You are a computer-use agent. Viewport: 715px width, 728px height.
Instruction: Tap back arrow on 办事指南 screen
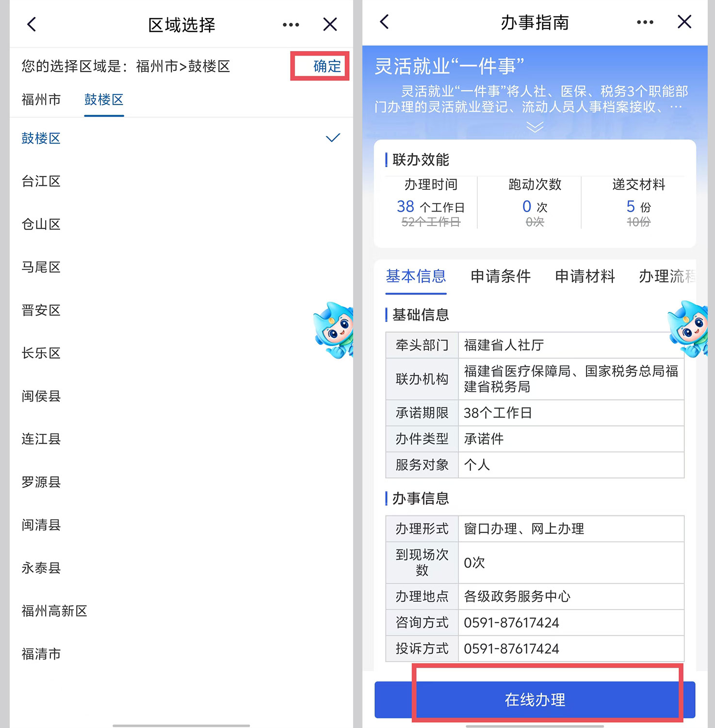[385, 22]
